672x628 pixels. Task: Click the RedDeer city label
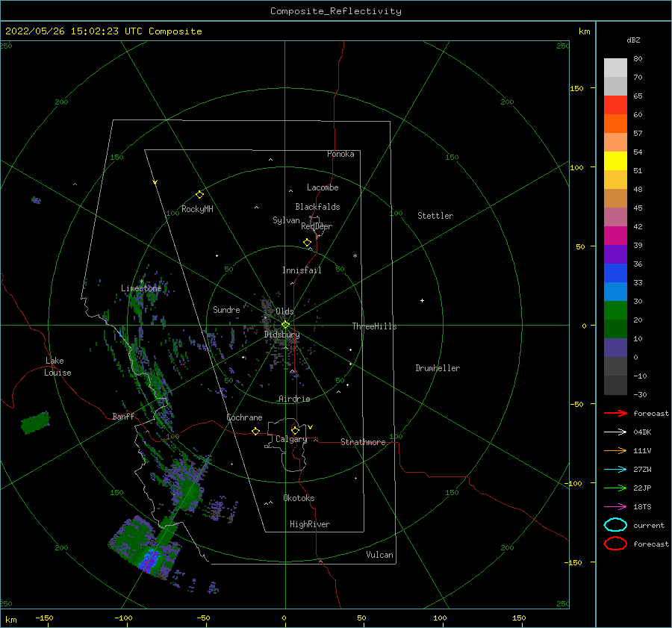pos(317,226)
